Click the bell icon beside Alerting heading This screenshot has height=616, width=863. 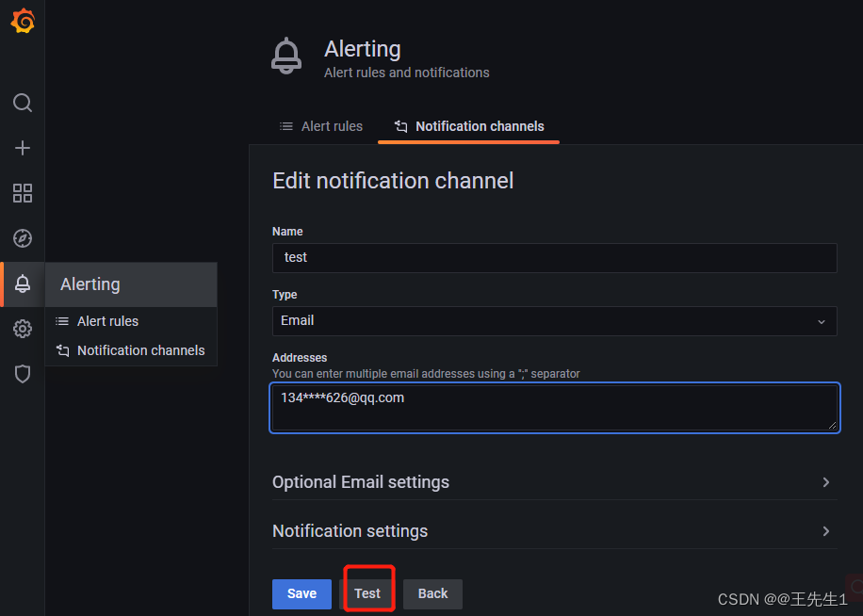coord(286,55)
